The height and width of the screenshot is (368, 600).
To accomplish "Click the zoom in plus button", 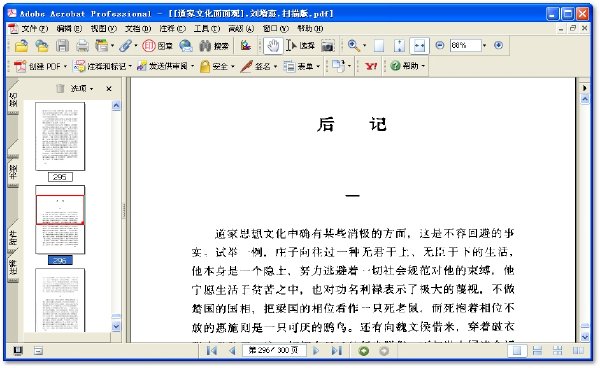I will (x=498, y=46).
